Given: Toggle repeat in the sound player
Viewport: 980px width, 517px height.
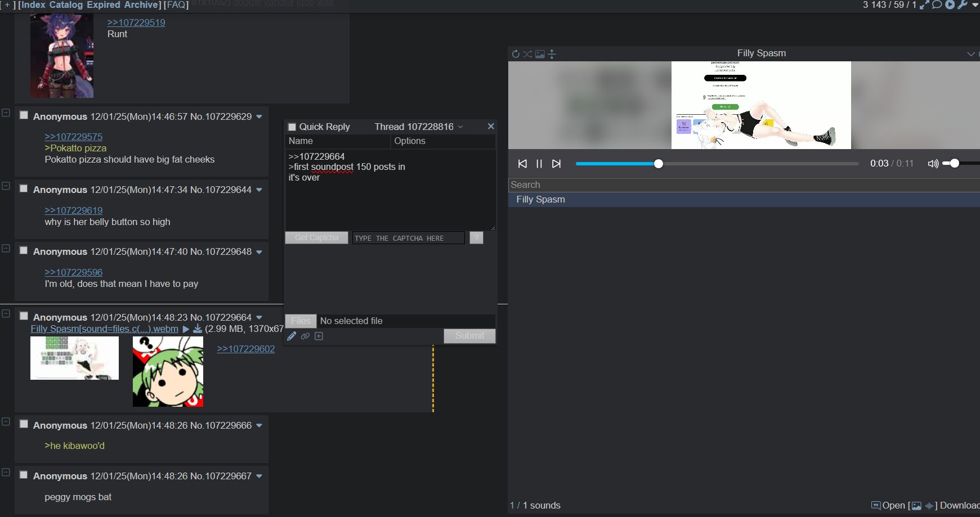Looking at the screenshot, I should pos(515,54).
